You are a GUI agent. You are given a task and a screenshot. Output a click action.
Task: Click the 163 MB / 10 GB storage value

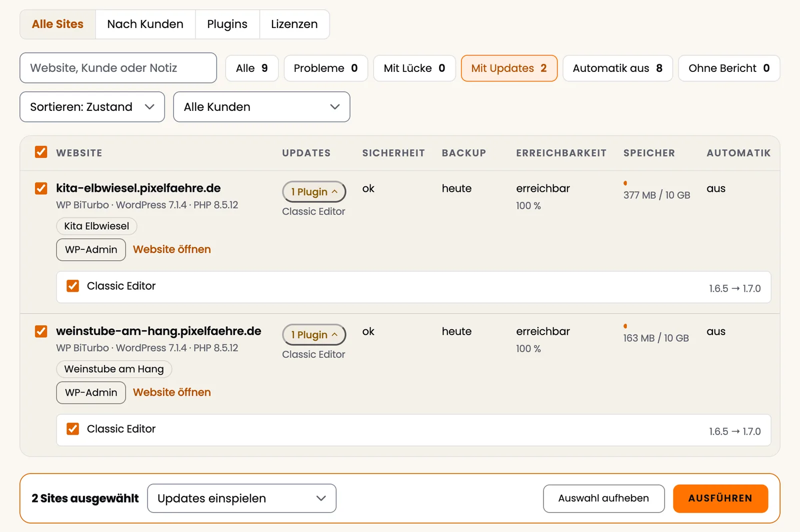click(656, 338)
